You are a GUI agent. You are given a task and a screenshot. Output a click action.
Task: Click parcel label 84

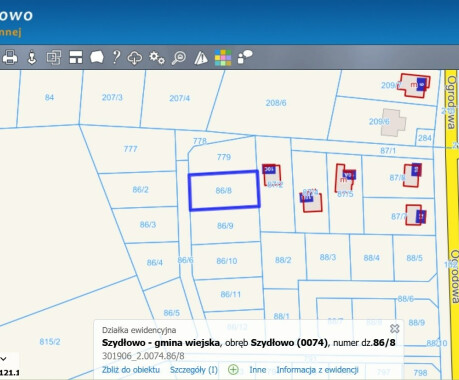click(x=49, y=97)
